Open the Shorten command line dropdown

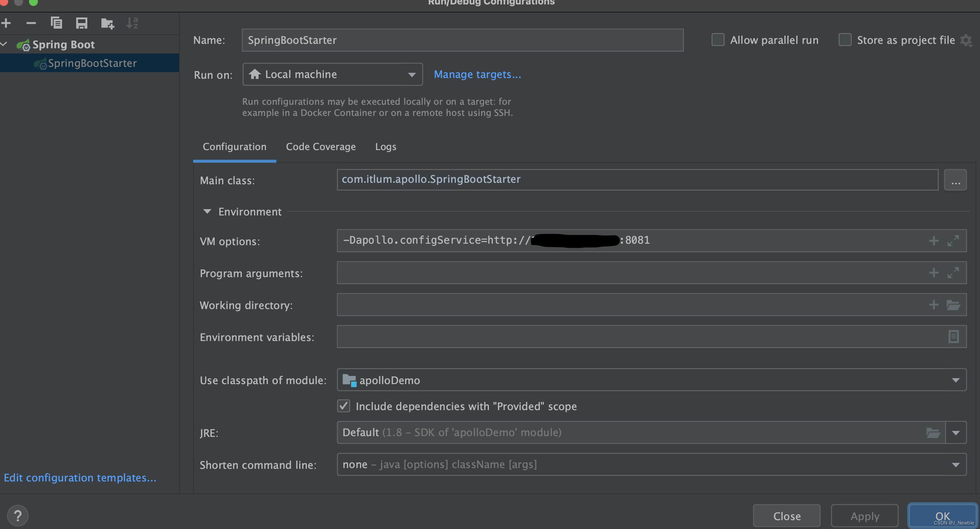[956, 464]
